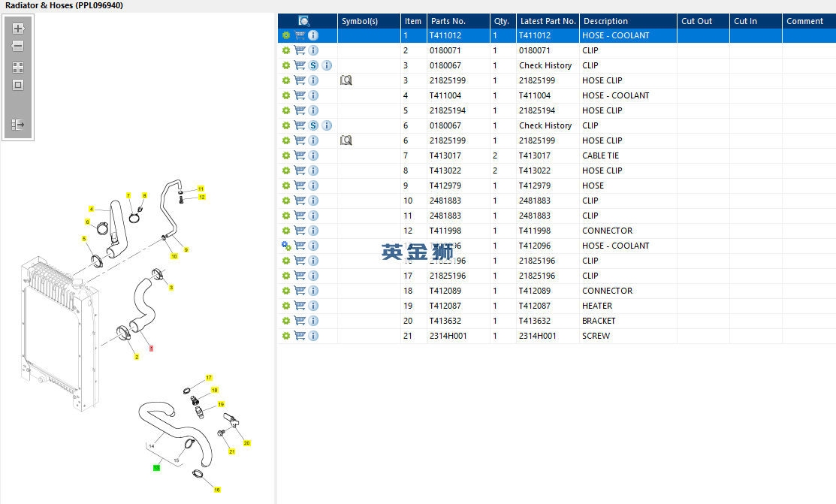Select the BRACKET description cell
Image resolution: width=836 pixels, height=504 pixels.
(599, 321)
